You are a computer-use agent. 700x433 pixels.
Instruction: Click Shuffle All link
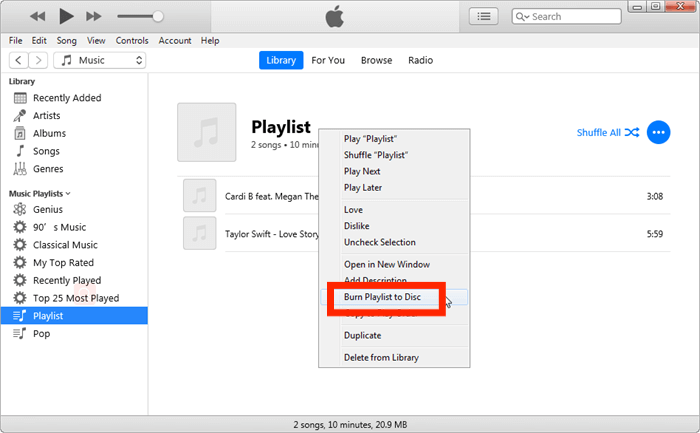pos(608,133)
